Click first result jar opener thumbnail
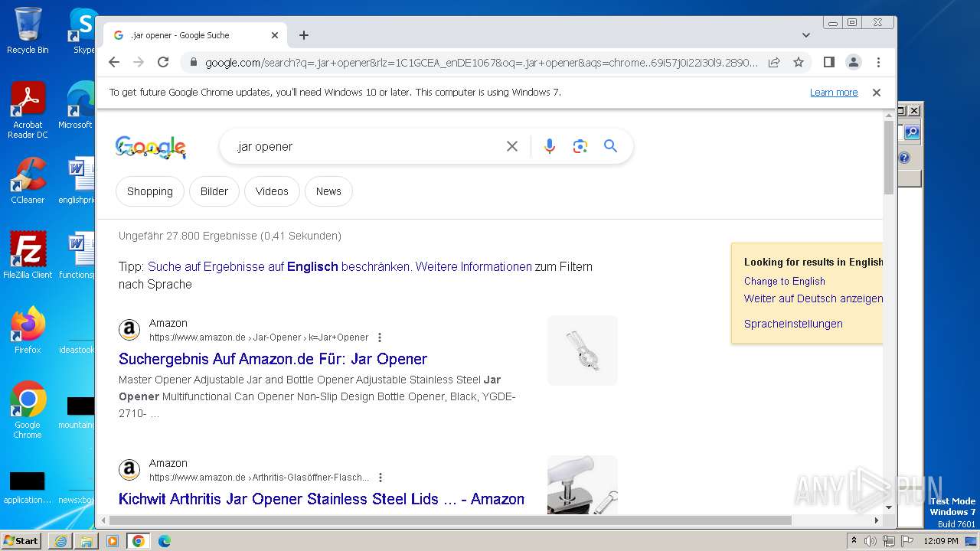Viewport: 980px width, 551px height. click(x=583, y=350)
